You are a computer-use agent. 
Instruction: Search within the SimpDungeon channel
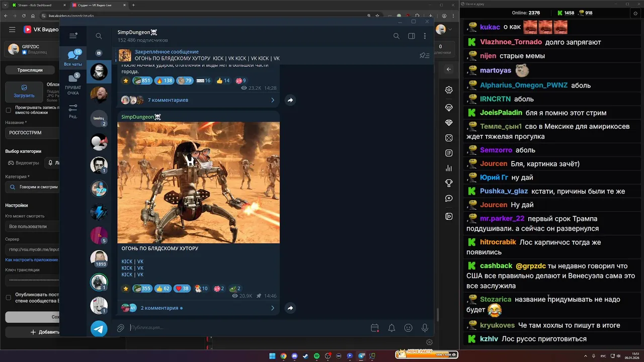point(396,36)
